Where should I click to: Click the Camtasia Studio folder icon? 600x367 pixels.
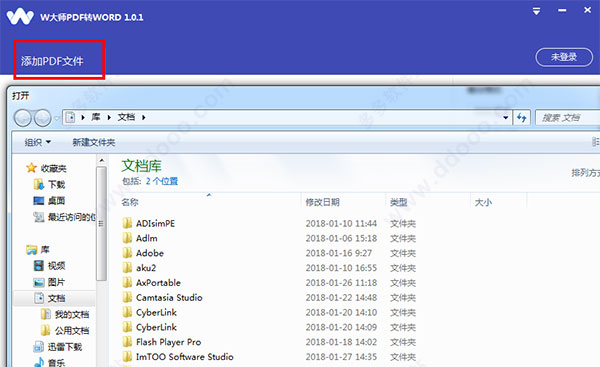coord(127,297)
